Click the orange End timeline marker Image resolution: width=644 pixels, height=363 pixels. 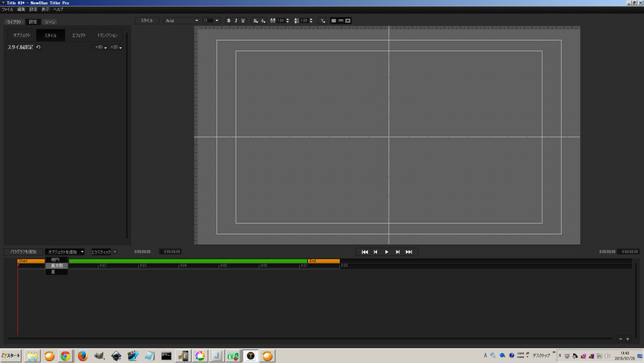pos(323,261)
